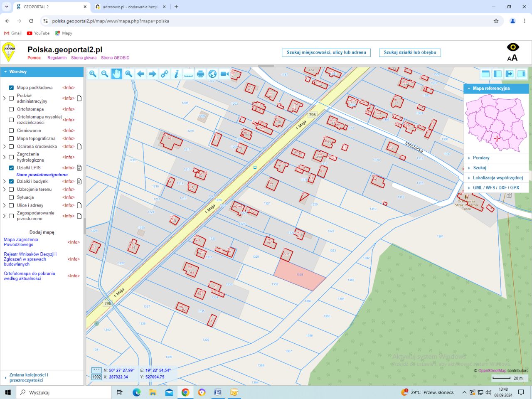Switch to the adresowo.pl browser tab

(130, 7)
